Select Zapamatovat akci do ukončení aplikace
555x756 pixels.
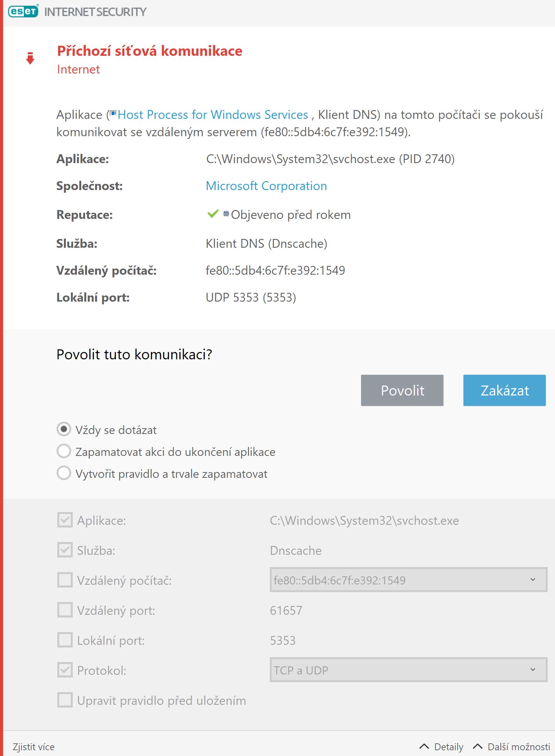coord(64,451)
